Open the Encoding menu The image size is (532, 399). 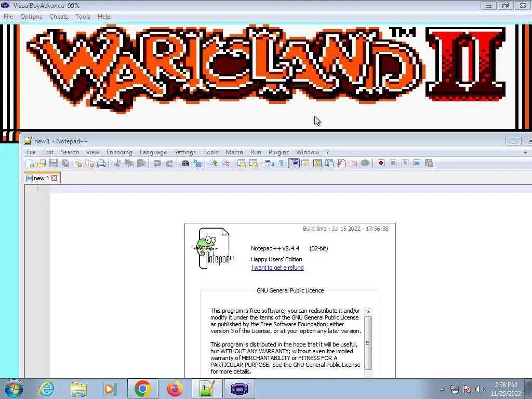point(119,152)
